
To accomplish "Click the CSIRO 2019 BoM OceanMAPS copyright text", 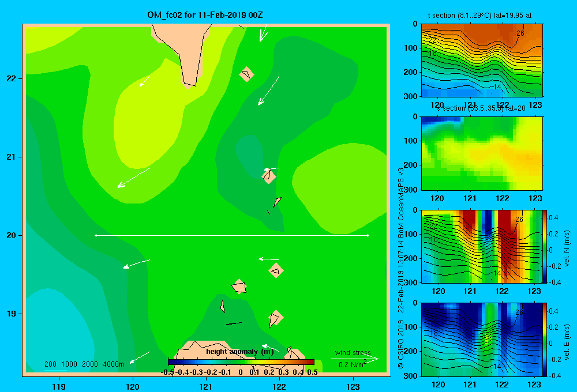I will (401, 268).
